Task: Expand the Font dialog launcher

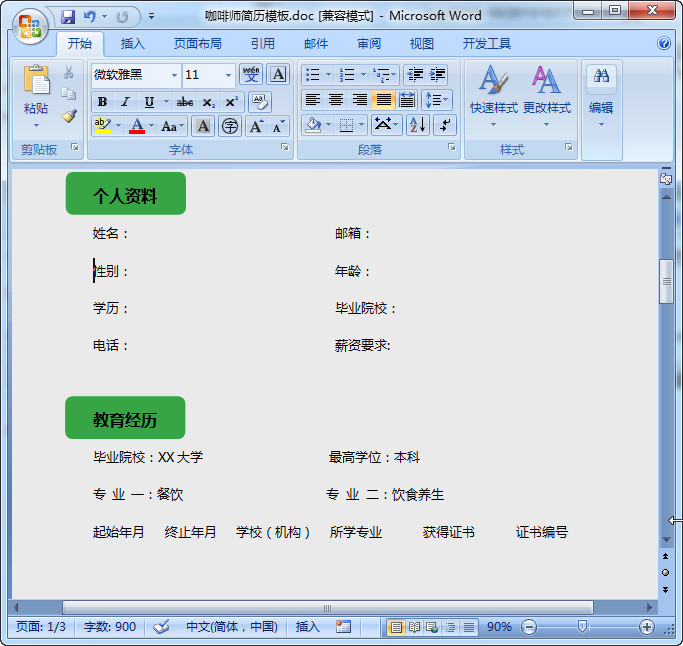Action: point(285,147)
